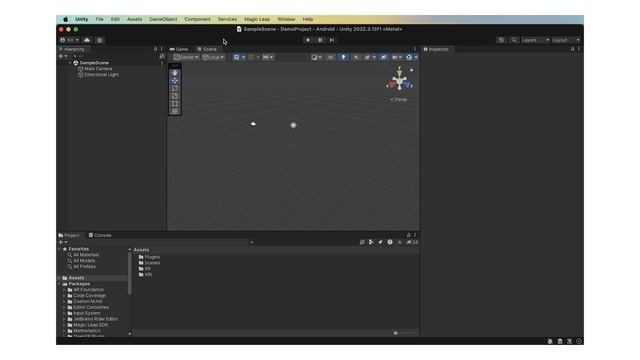
Task: Open the Apple menu
Action: tap(65, 19)
